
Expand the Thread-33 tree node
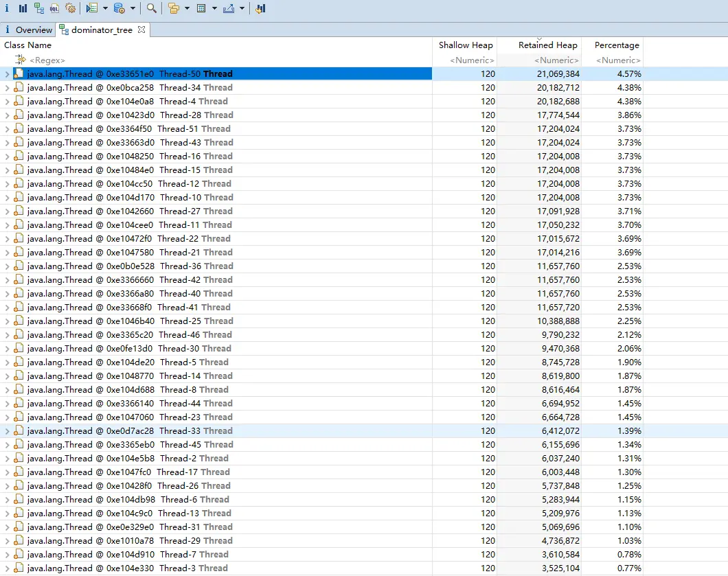(x=6, y=430)
